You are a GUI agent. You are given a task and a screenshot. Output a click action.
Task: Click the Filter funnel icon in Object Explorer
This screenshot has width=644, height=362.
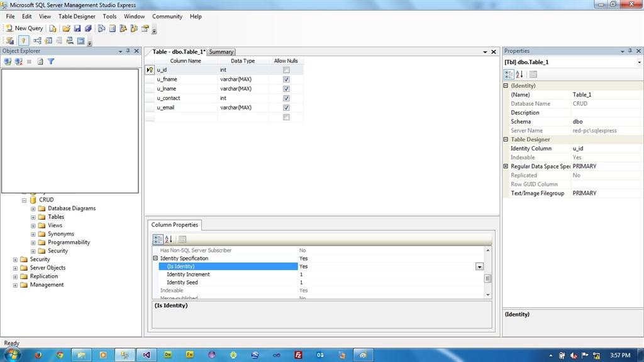[x=51, y=61]
